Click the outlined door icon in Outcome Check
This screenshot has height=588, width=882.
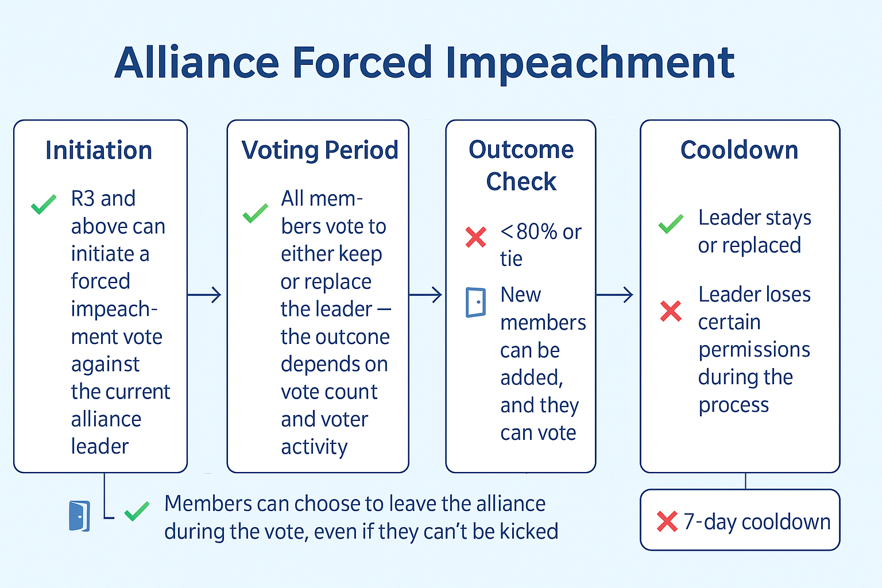point(476,302)
